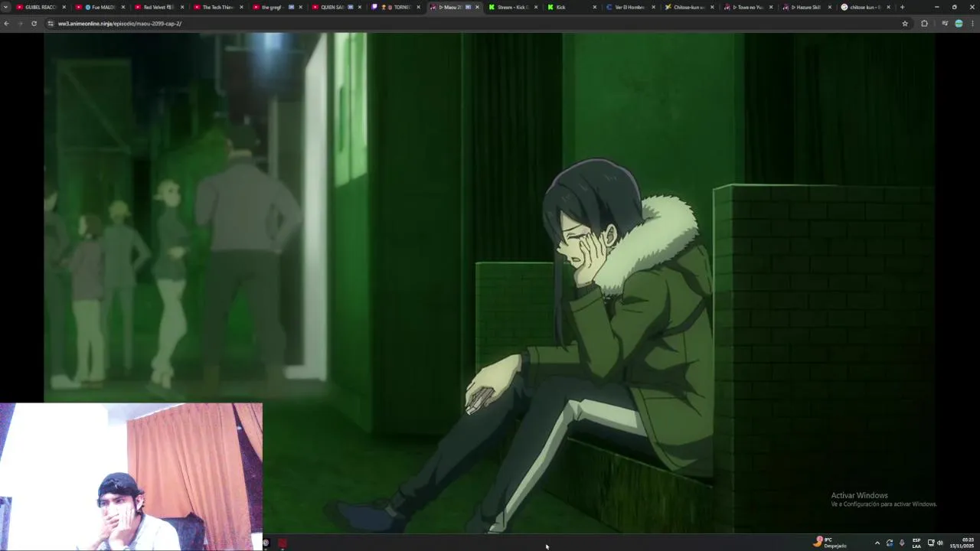Screen dimensions: 980x551
Task: Open the media control icon in toolbar
Action: [x=945, y=24]
